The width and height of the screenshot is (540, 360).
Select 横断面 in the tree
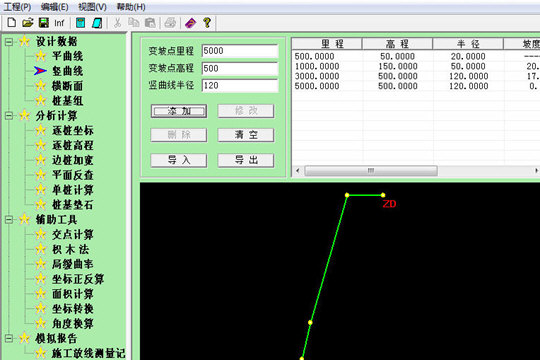(68, 86)
